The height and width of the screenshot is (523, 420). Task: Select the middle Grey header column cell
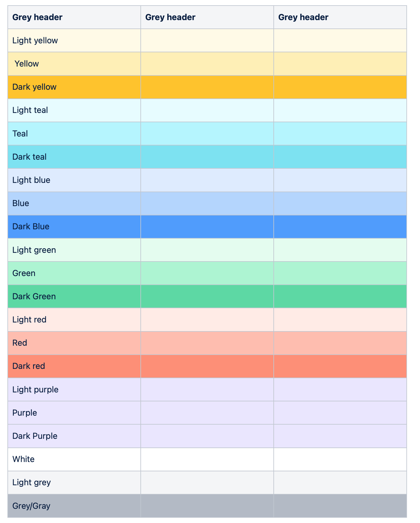pos(207,17)
